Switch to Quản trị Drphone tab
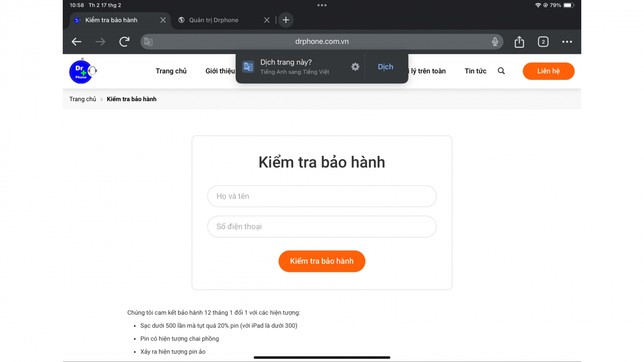The image size is (644, 362). click(214, 20)
